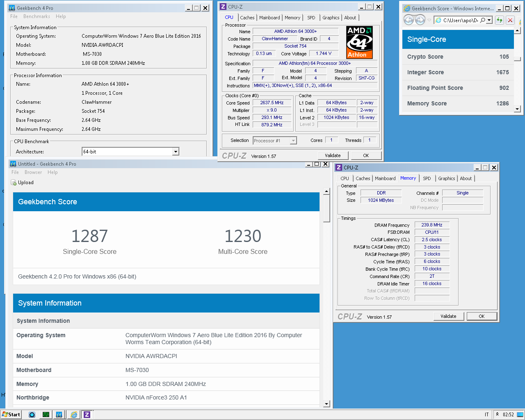The image size is (525, 420).
Task: Open the Browser menu in Untitled Geekbench window
Action: [33, 172]
